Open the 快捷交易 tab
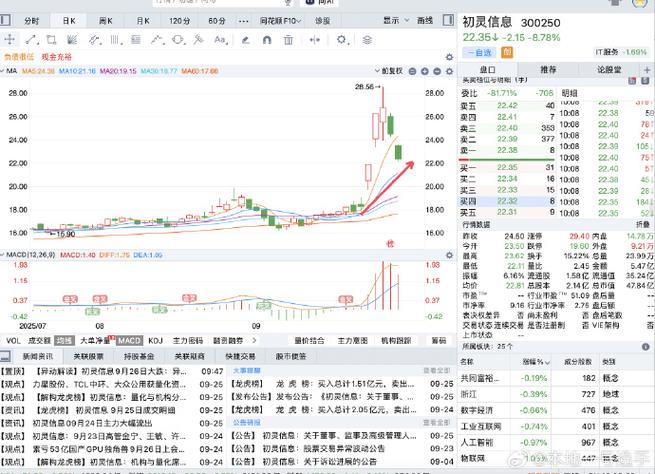Viewport: 655px width, 474px height. click(x=240, y=356)
